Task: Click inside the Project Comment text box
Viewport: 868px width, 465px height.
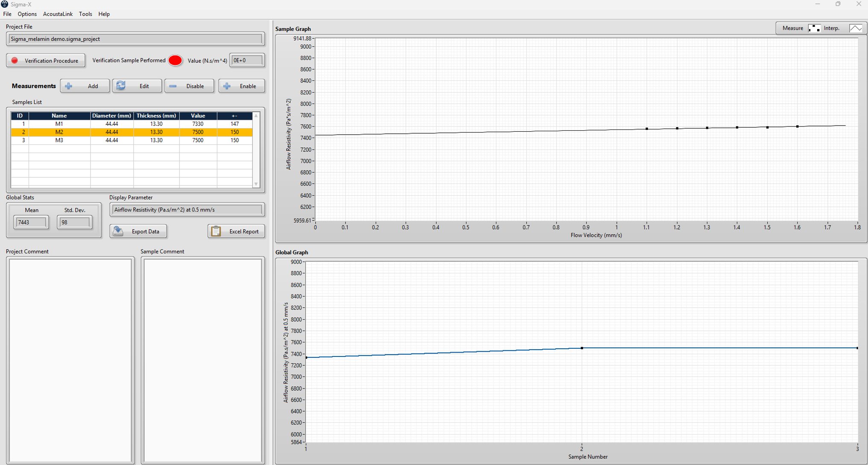Action: click(x=70, y=360)
